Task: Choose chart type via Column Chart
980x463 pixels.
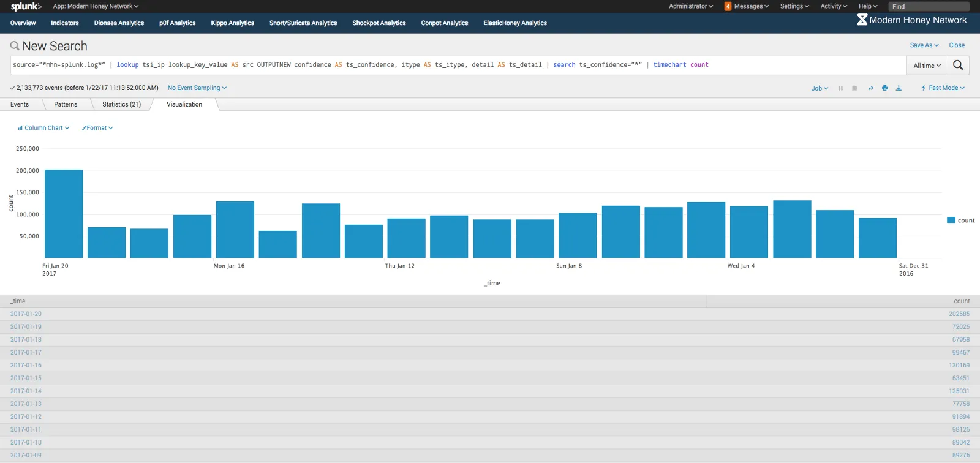Action: click(x=43, y=128)
